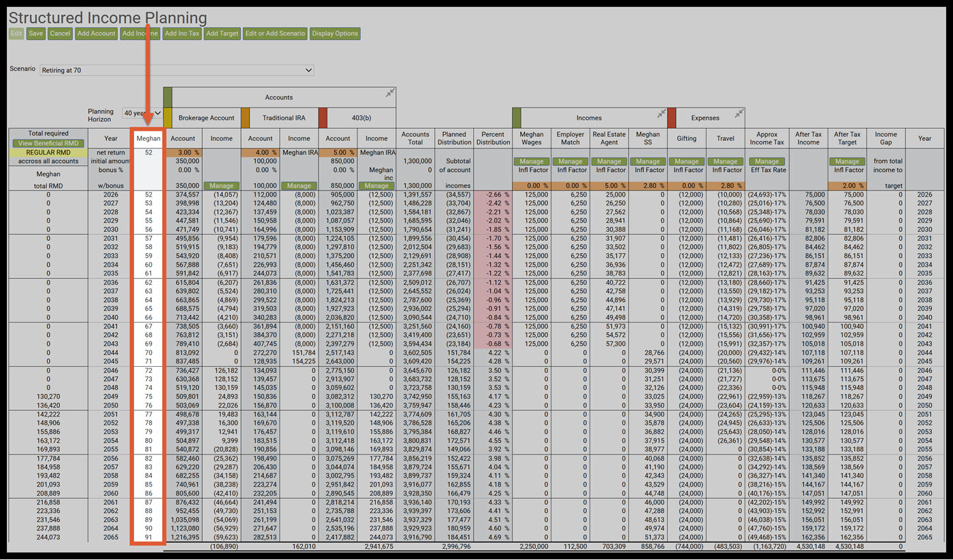The width and height of the screenshot is (953, 560).
Task: Collapse the Incomes group with its shrink icon
Action: [x=661, y=113]
